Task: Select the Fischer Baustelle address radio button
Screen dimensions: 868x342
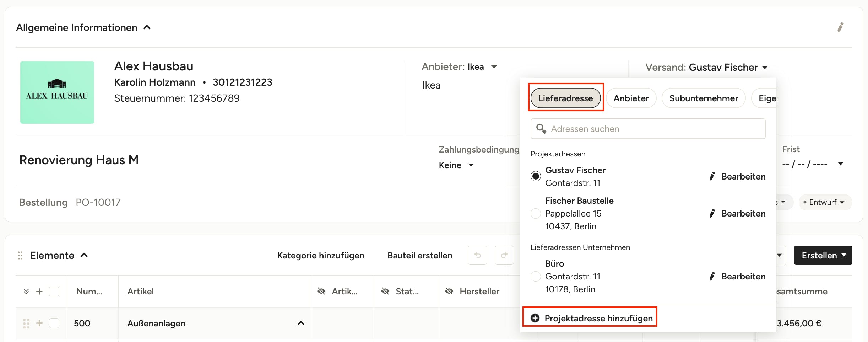Action: click(x=536, y=213)
